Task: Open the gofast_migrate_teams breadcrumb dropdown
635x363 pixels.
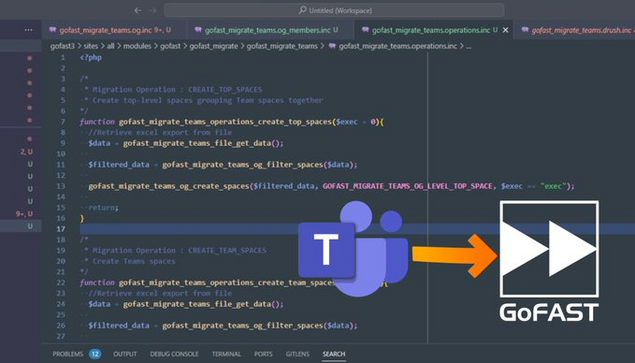Action: click(x=282, y=46)
